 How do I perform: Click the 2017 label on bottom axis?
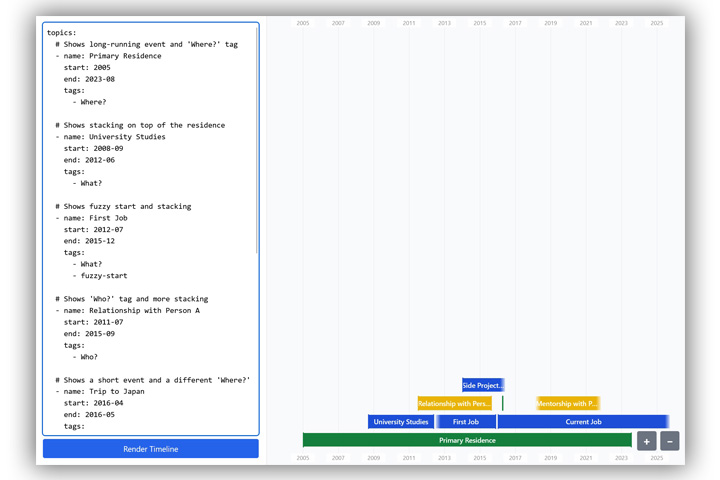(515, 458)
